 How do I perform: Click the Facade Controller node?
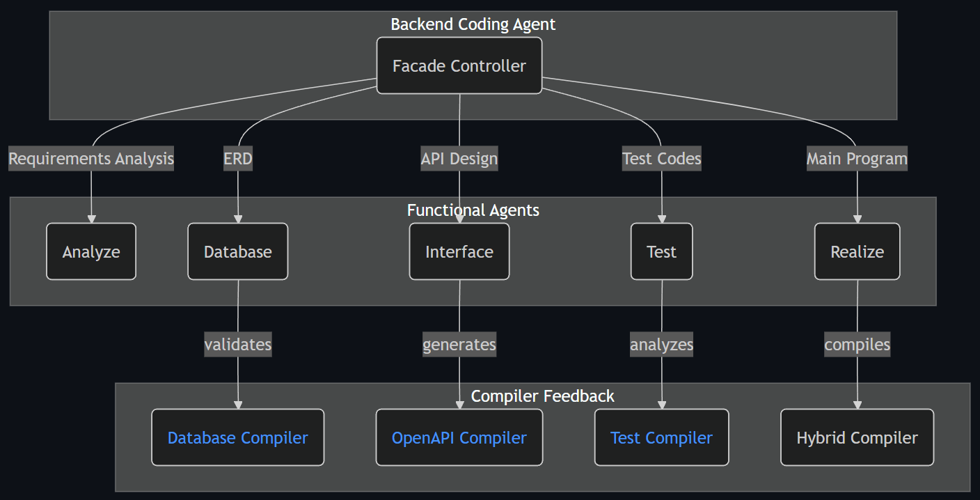[459, 65]
